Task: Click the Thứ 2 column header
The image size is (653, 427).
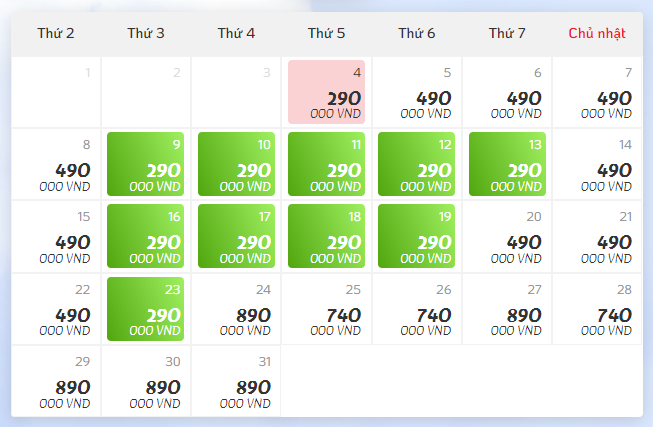Action: coord(56,34)
